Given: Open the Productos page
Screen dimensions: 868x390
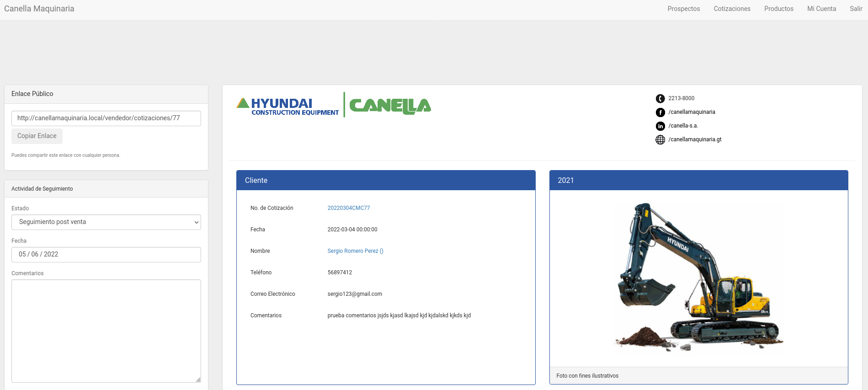Looking at the screenshot, I should click(x=778, y=9).
